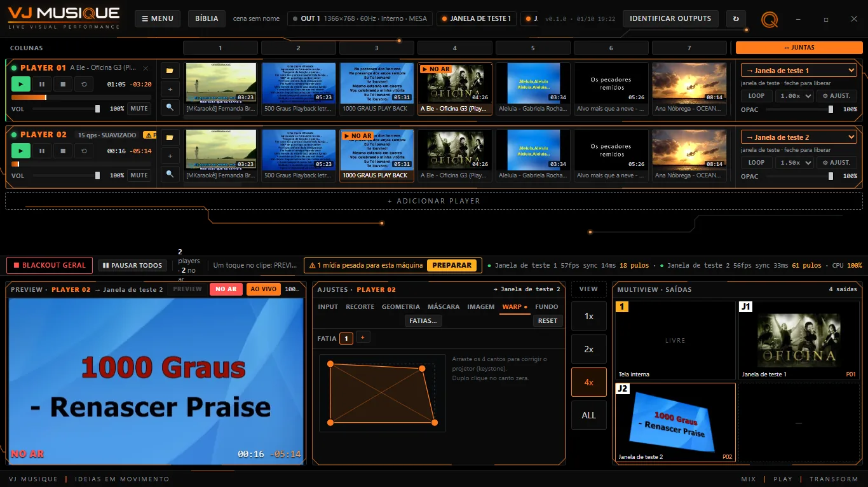Play Player 01 with the green play button

pyautogui.click(x=21, y=84)
